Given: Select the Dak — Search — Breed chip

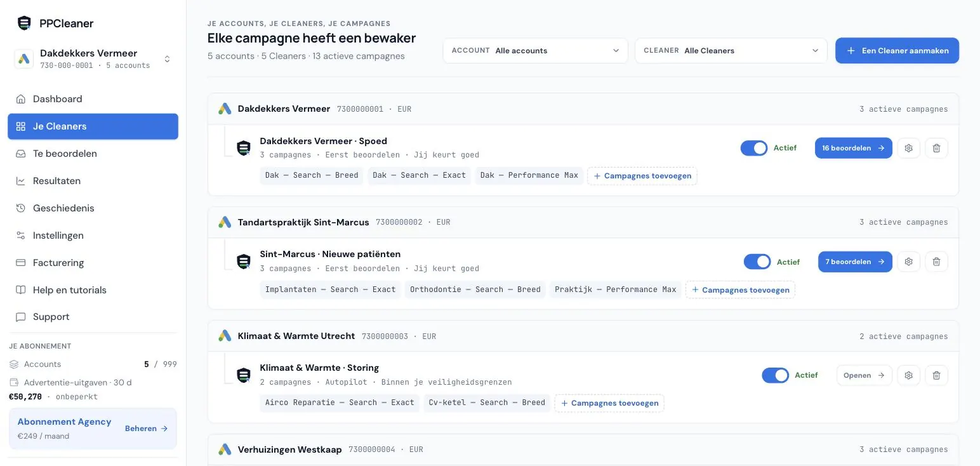Looking at the screenshot, I should pyautogui.click(x=312, y=175).
